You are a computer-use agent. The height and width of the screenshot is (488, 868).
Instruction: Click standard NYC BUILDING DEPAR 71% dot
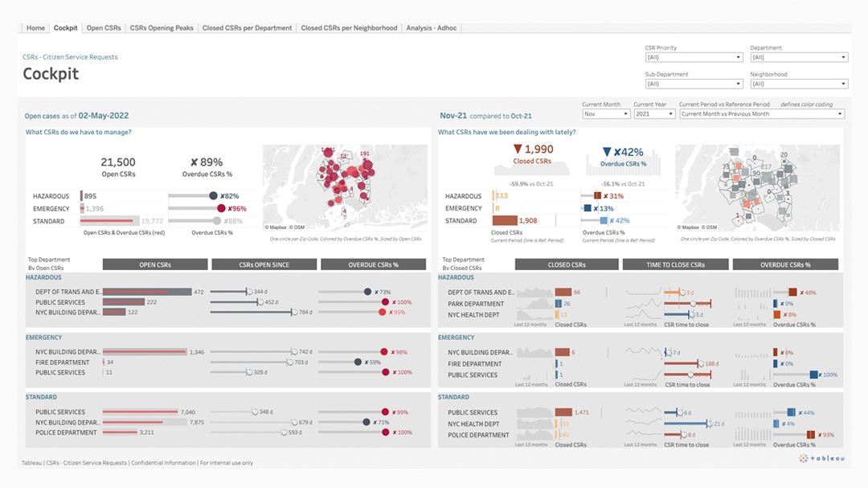coord(366,422)
